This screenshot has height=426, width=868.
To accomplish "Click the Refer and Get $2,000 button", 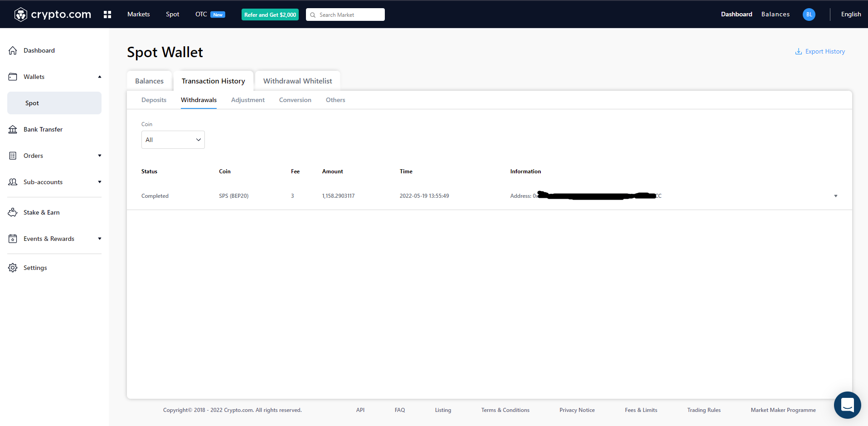I will click(270, 15).
